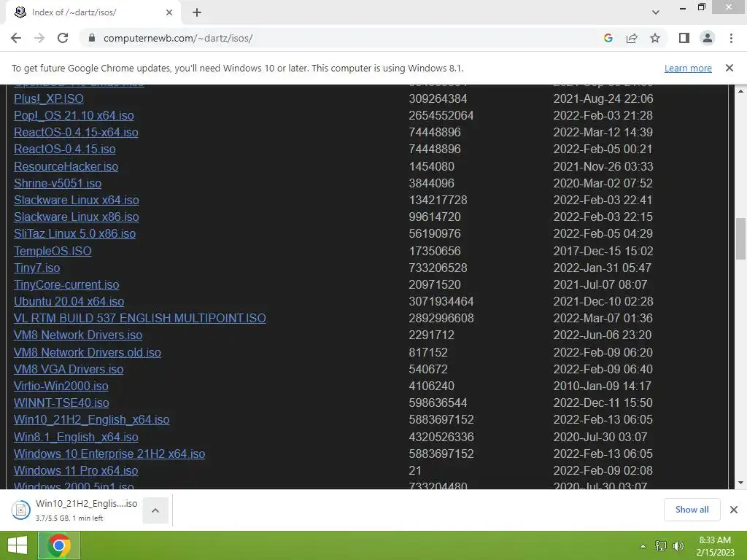The image size is (747, 560).
Task: Close the downloads shelf
Action: coord(734,510)
